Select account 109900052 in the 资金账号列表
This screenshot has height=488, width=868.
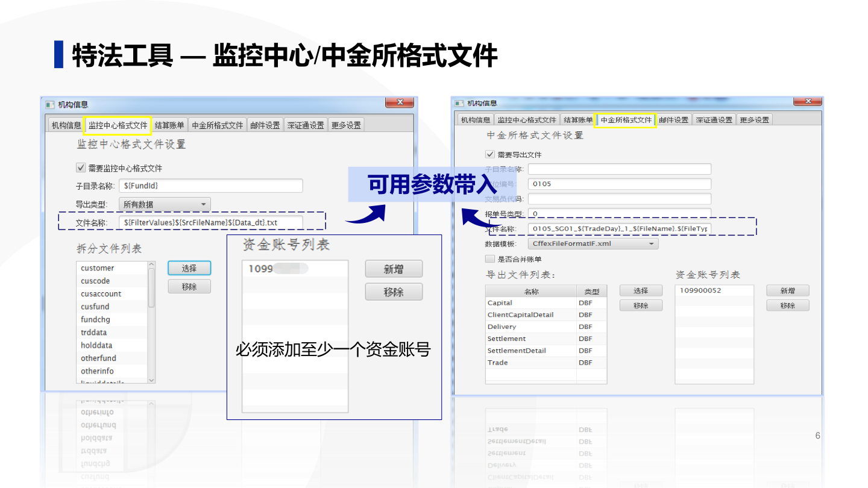714,290
